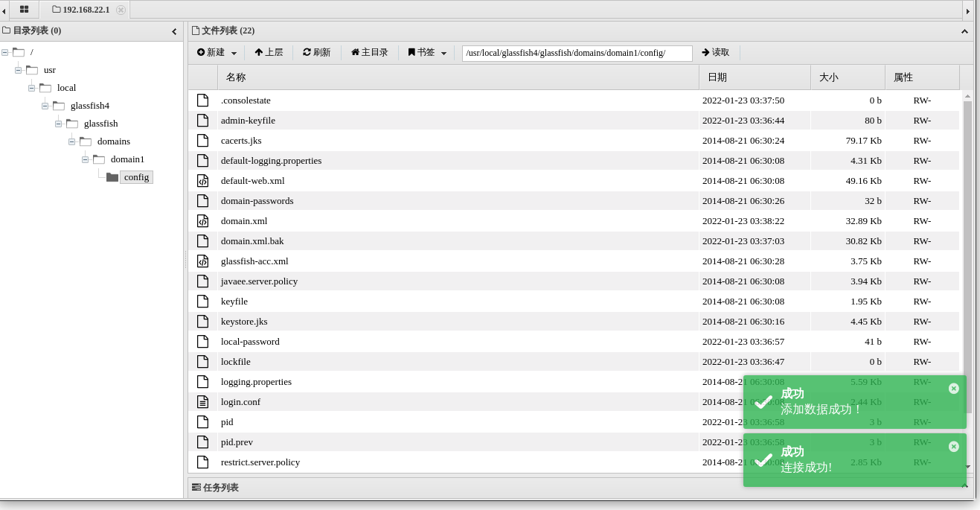Select the usr folder label
The width and height of the screenshot is (980, 510).
(50, 70)
